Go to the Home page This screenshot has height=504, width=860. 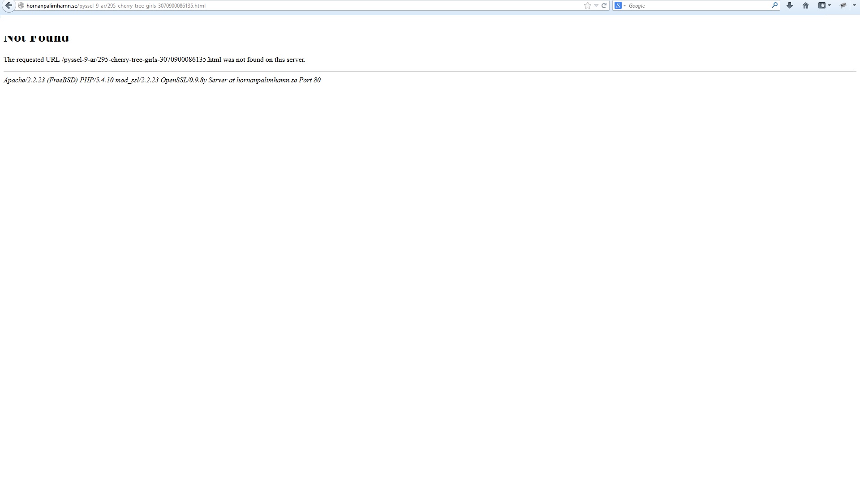[806, 6]
